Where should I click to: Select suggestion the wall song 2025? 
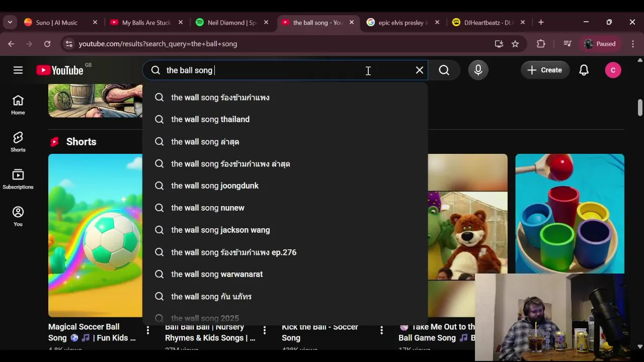(x=285, y=318)
